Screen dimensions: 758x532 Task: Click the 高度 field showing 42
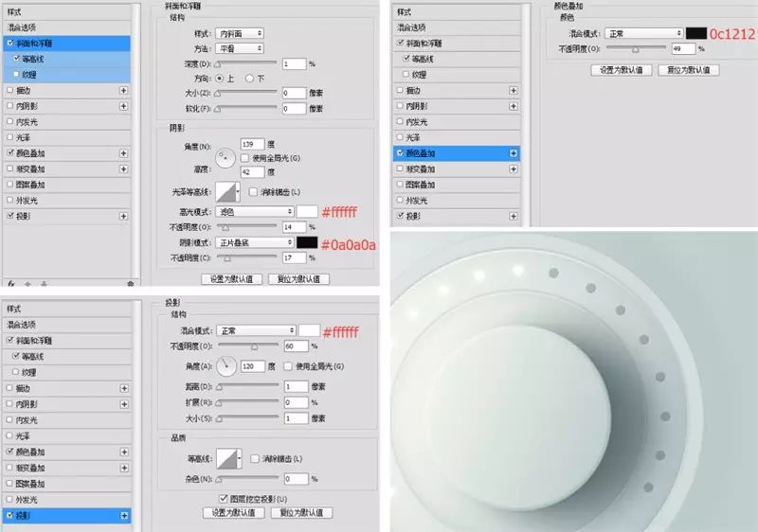point(252,172)
